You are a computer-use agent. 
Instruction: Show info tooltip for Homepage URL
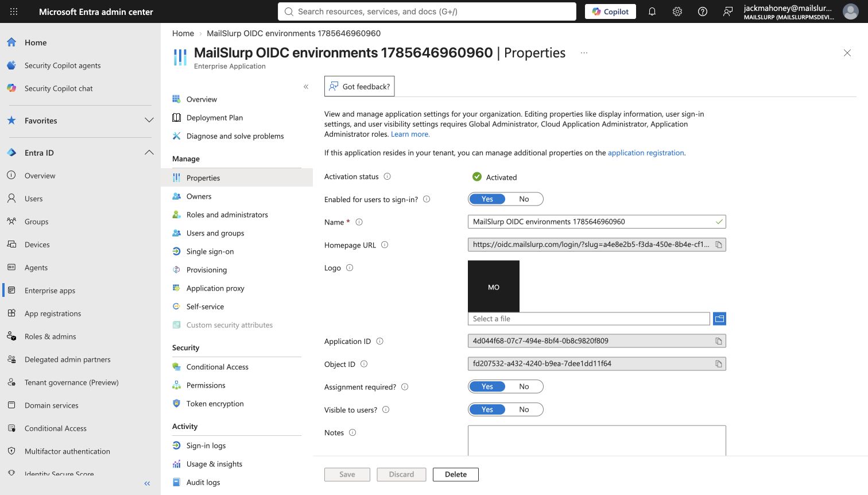pyautogui.click(x=385, y=245)
